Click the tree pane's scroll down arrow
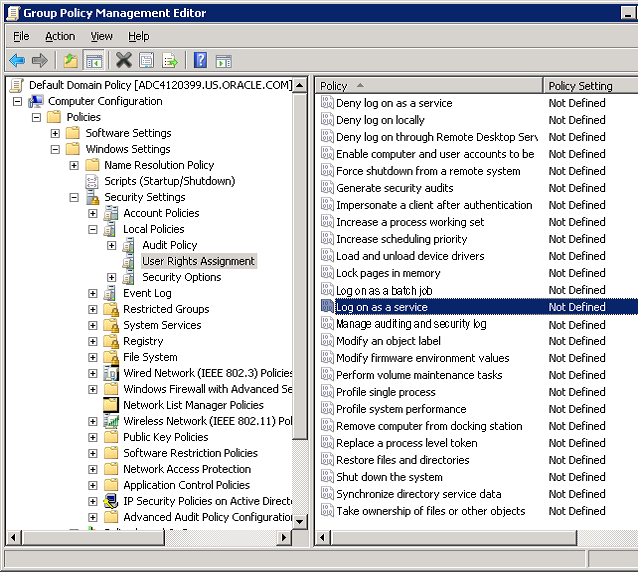Screen dimensions: 643x573 coord(301,521)
